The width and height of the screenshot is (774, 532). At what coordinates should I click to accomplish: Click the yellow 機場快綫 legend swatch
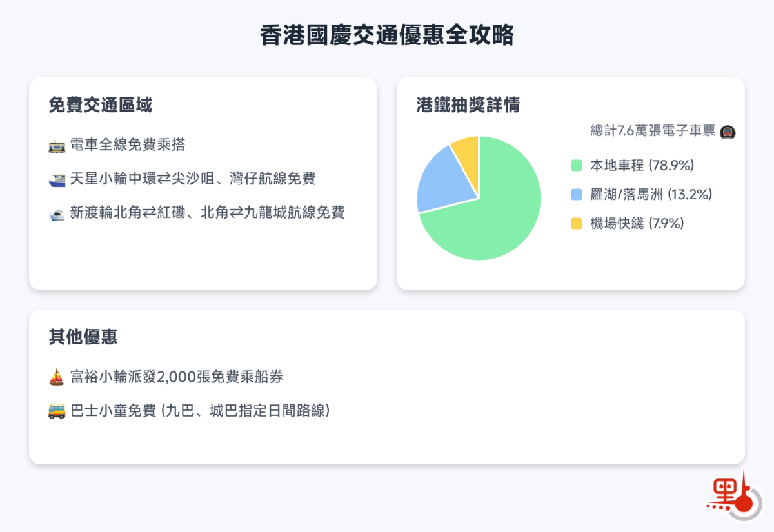(577, 223)
